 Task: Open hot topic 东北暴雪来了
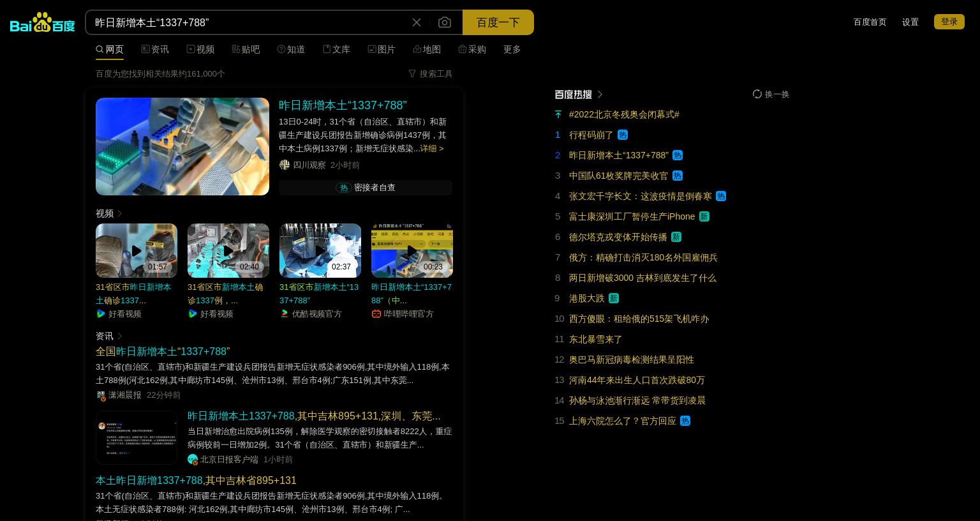595,339
